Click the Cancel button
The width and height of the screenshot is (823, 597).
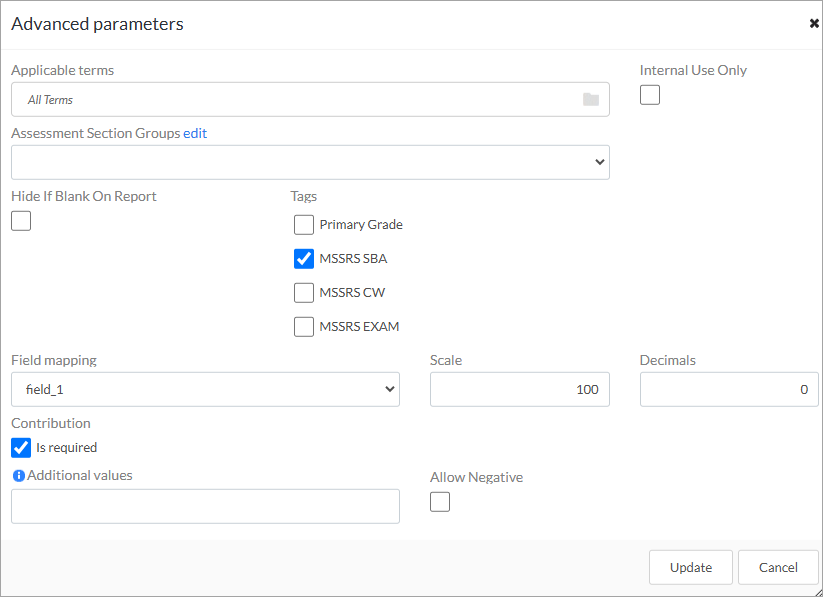[x=778, y=567]
